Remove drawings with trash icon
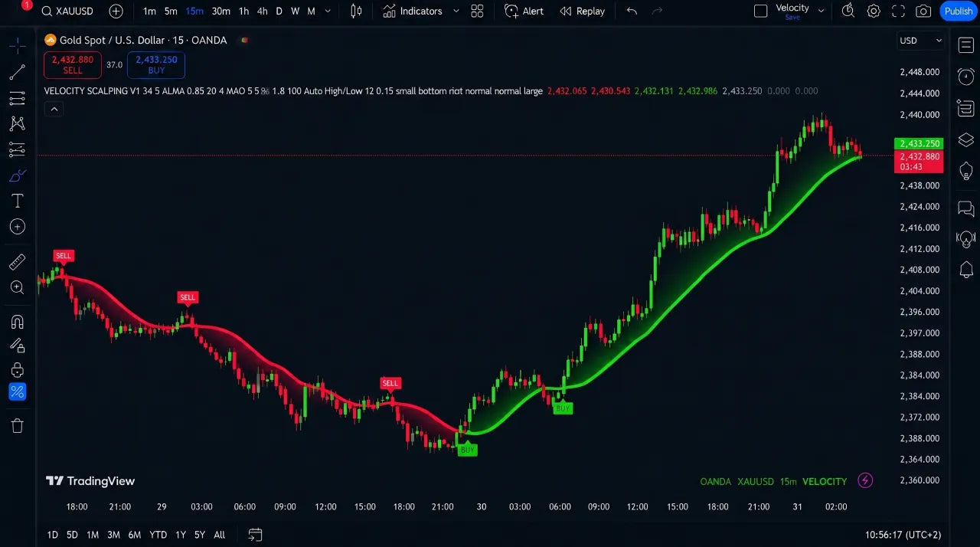The width and height of the screenshot is (980, 547). tap(17, 426)
